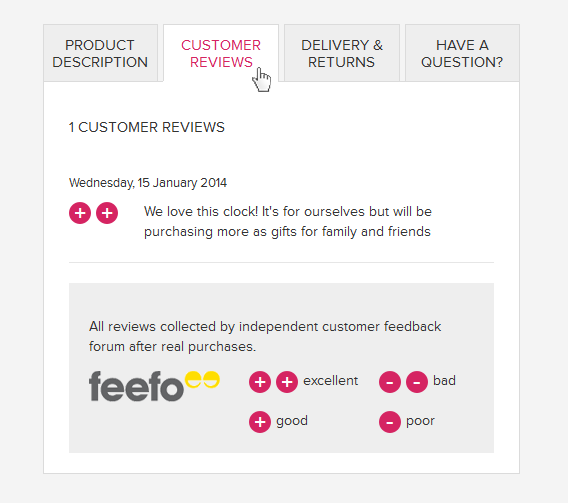Click the review date Wednesday, 15 January 2014
The width and height of the screenshot is (568, 503).
click(148, 183)
